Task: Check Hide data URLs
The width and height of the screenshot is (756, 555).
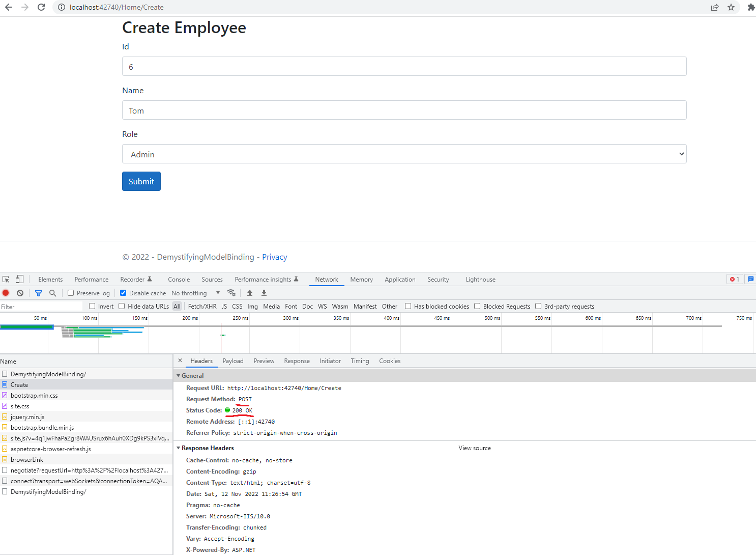Action: pyautogui.click(x=122, y=306)
